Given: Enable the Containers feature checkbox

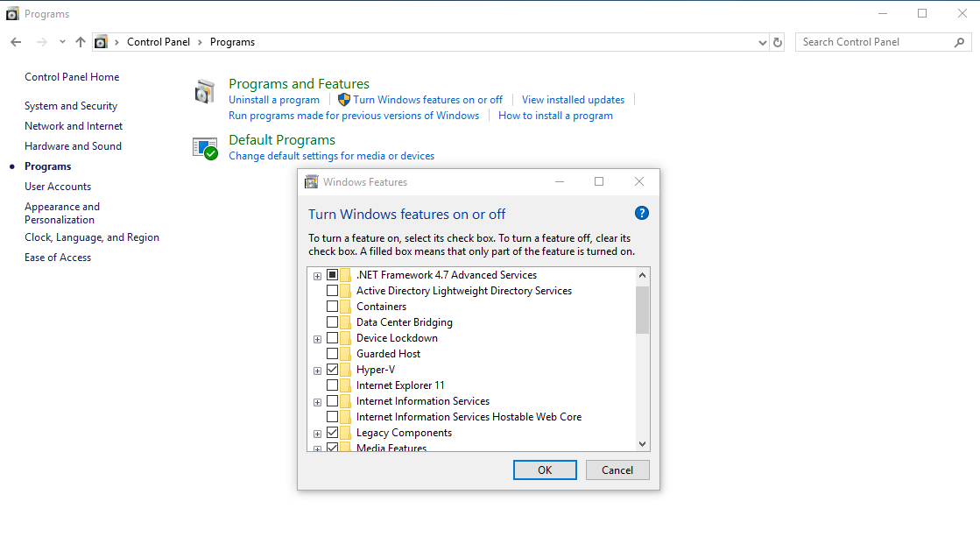Looking at the screenshot, I should tap(333, 307).
